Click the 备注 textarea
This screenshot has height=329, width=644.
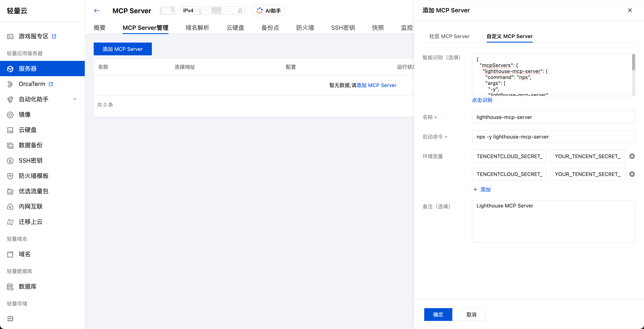[x=553, y=221]
